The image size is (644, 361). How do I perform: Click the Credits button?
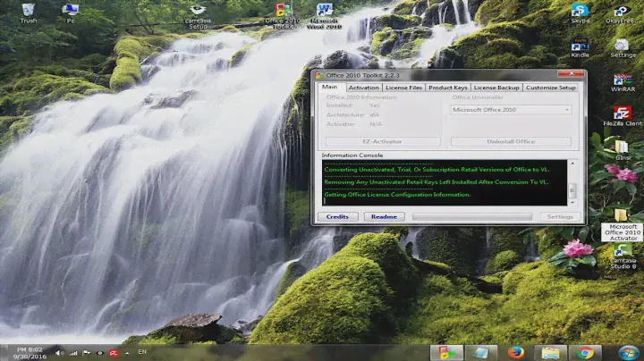tap(337, 216)
